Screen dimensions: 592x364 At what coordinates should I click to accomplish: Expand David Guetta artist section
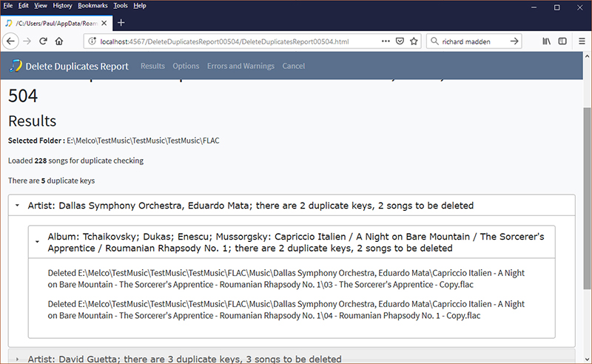pos(292,357)
